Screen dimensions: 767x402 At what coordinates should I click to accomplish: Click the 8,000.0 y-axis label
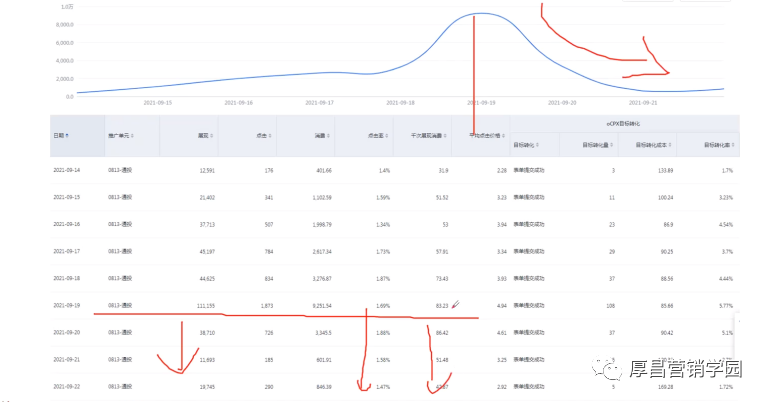[65, 25]
